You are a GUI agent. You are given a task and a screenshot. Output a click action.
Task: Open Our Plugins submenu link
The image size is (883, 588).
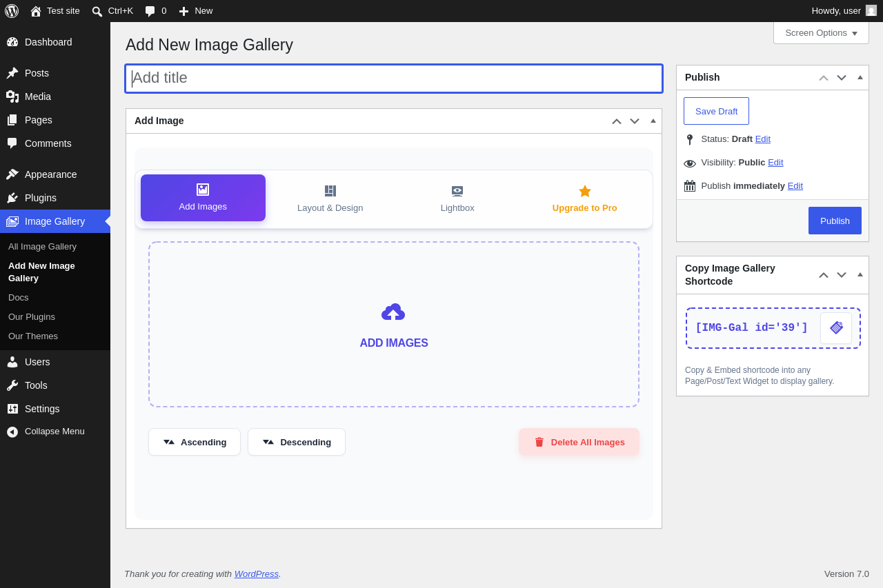[32, 317]
